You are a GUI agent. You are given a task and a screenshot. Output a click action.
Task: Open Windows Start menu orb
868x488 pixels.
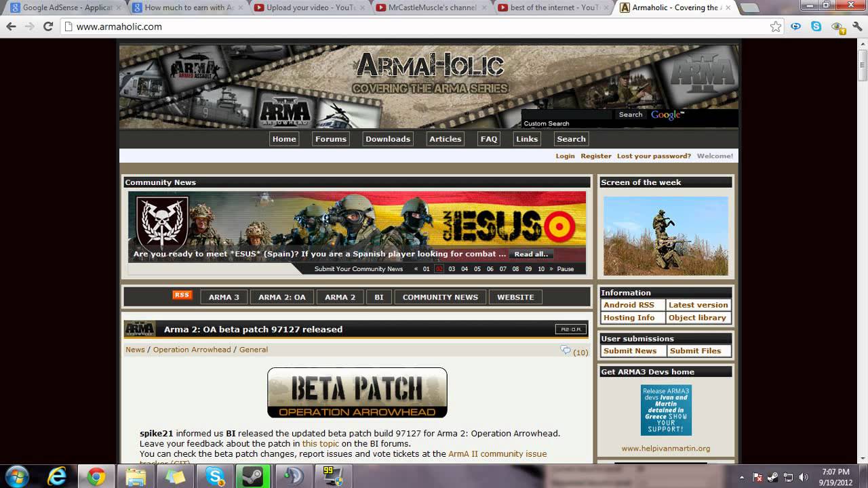coord(16,476)
